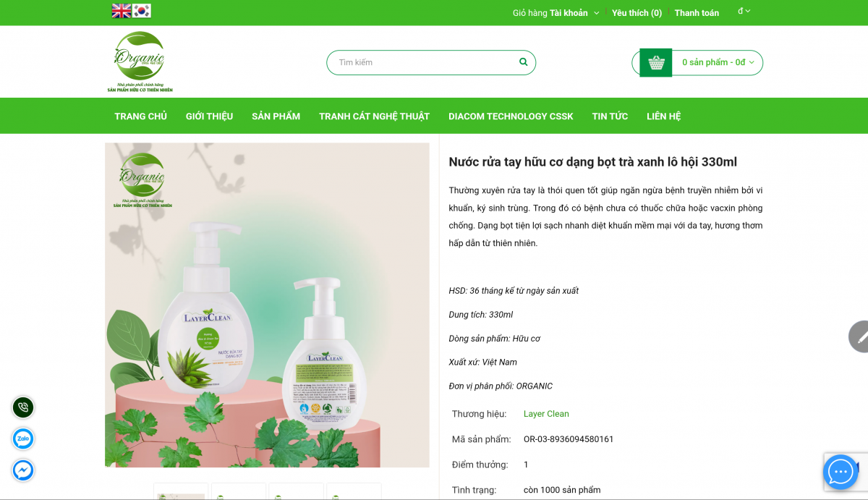Click the text Đơn vị phân phối: ORGANIC
The image size is (868, 500).
pos(501,386)
